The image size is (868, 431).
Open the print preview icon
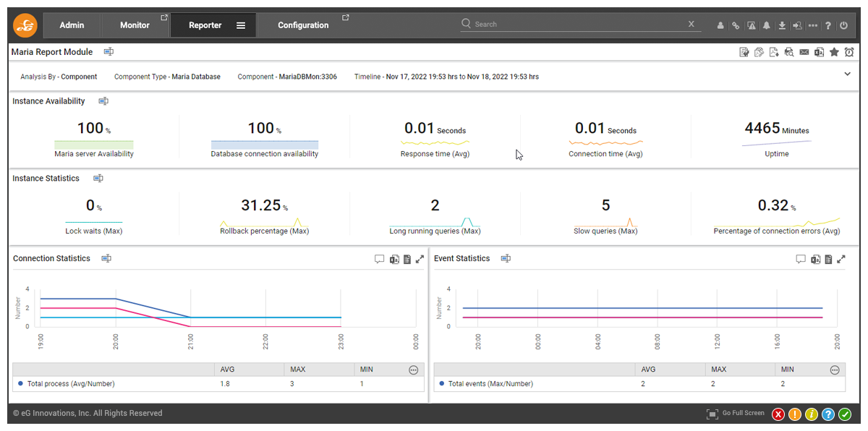(x=789, y=52)
